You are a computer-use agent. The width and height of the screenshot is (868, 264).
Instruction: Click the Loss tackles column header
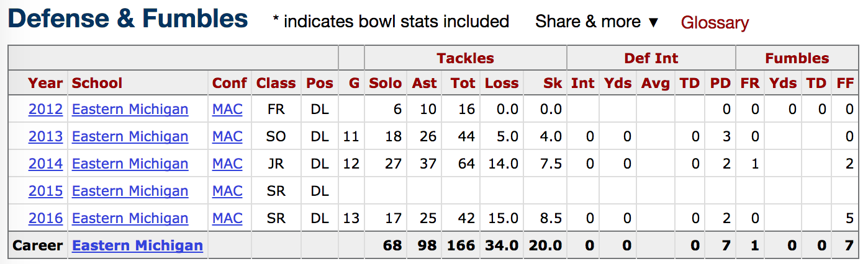[x=502, y=83]
